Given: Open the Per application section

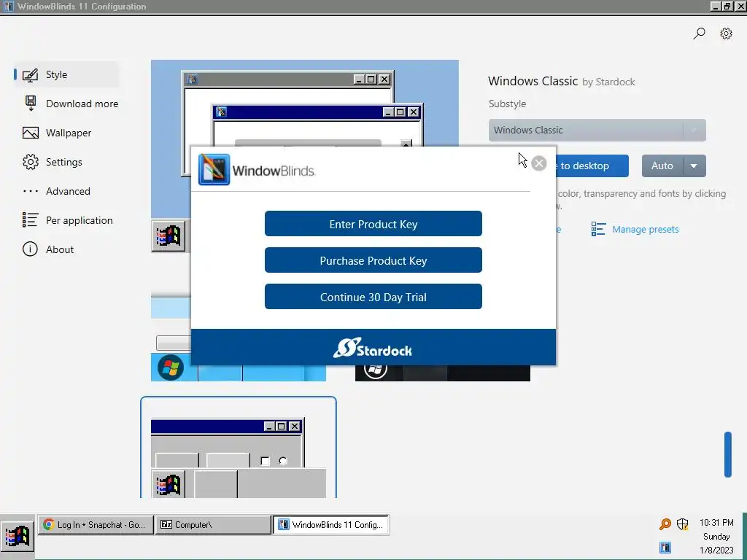Looking at the screenshot, I should (x=68, y=220).
